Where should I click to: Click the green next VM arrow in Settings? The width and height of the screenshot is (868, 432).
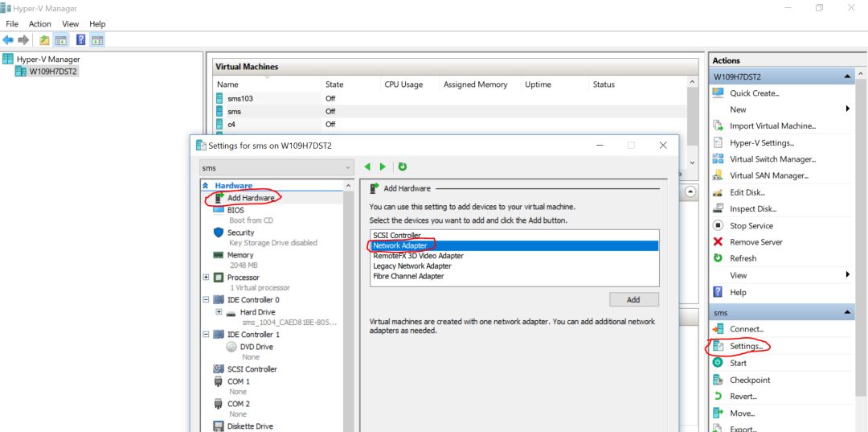click(x=383, y=167)
